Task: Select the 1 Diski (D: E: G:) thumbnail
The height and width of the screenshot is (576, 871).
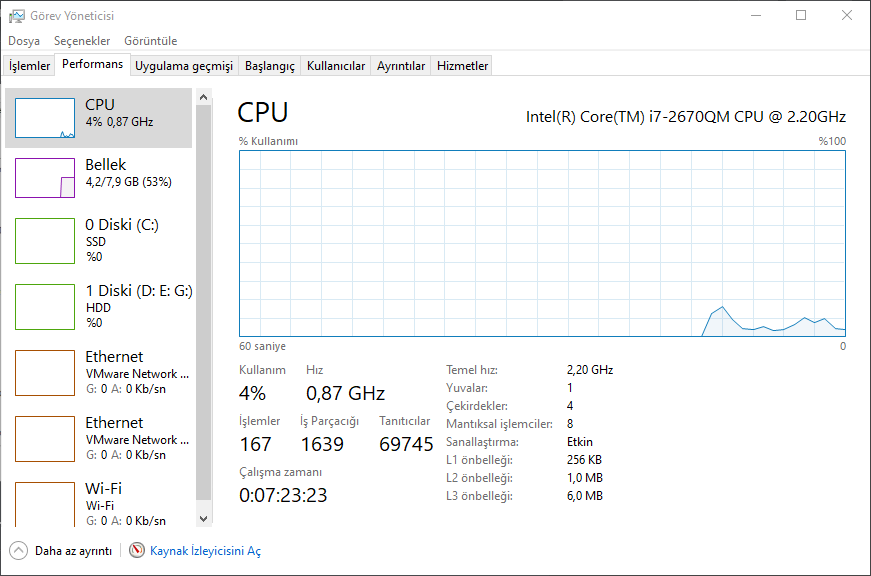Action: coord(45,307)
